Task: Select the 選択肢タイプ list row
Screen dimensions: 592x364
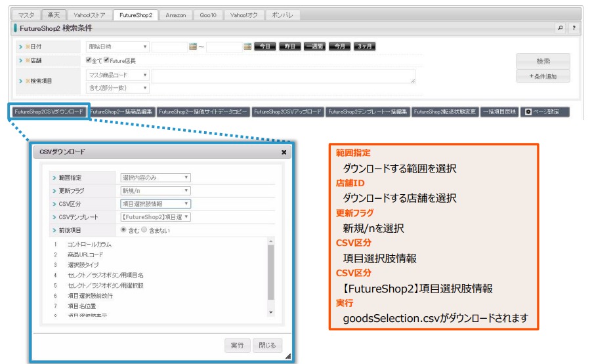Action: 83,265
